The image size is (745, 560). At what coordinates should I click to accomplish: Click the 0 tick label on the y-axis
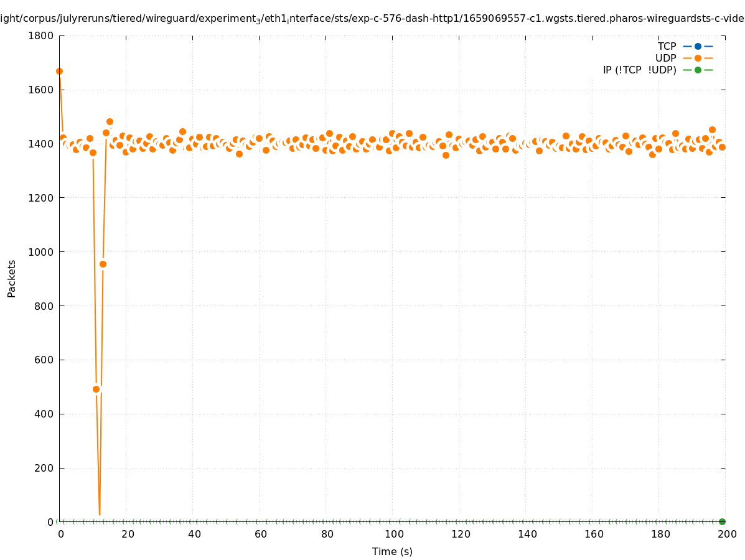pos(50,522)
